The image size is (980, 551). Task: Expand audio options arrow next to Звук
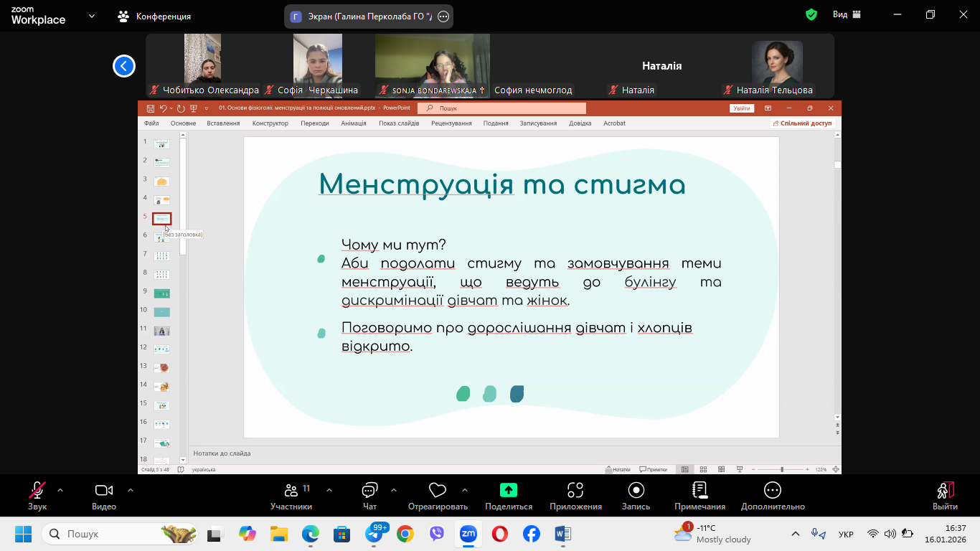60,490
